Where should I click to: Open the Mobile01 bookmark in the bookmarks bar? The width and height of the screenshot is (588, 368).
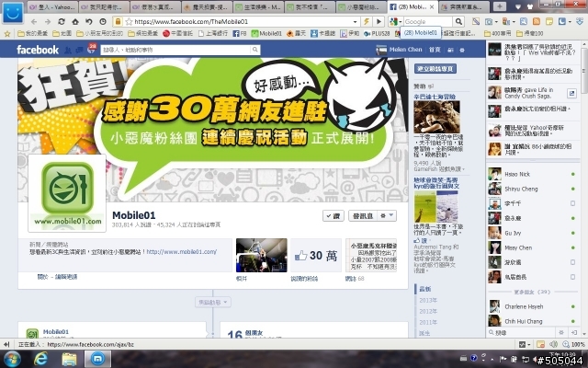pyautogui.click(x=266, y=33)
